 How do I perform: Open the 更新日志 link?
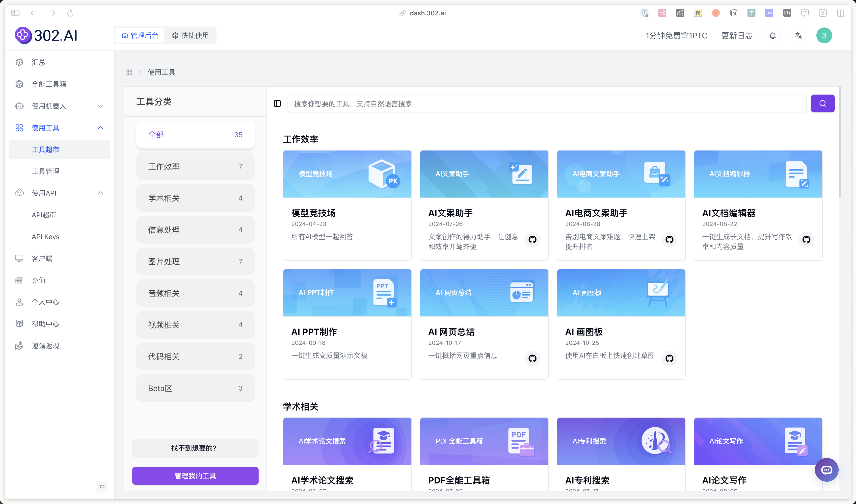(x=737, y=36)
